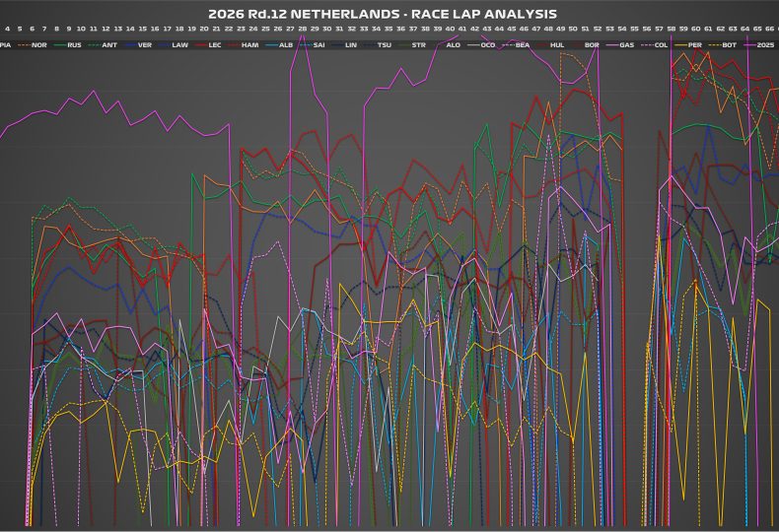Click lap number 16 on axis
The height and width of the screenshot is (532, 779).
tap(155, 30)
